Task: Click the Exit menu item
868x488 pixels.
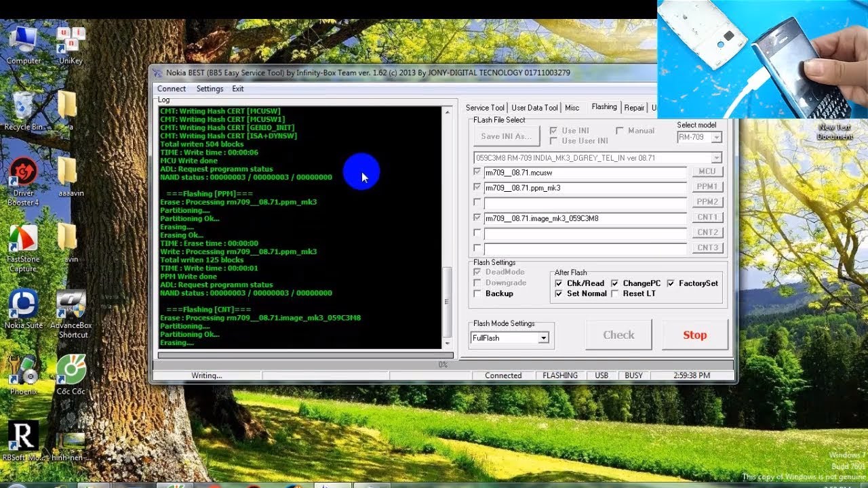Action: [x=237, y=89]
